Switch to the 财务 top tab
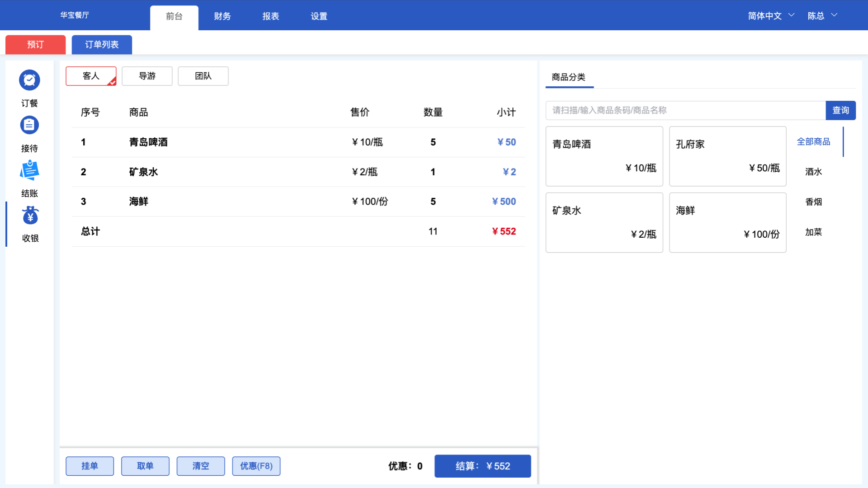This screenshot has width=868, height=488. click(x=222, y=16)
